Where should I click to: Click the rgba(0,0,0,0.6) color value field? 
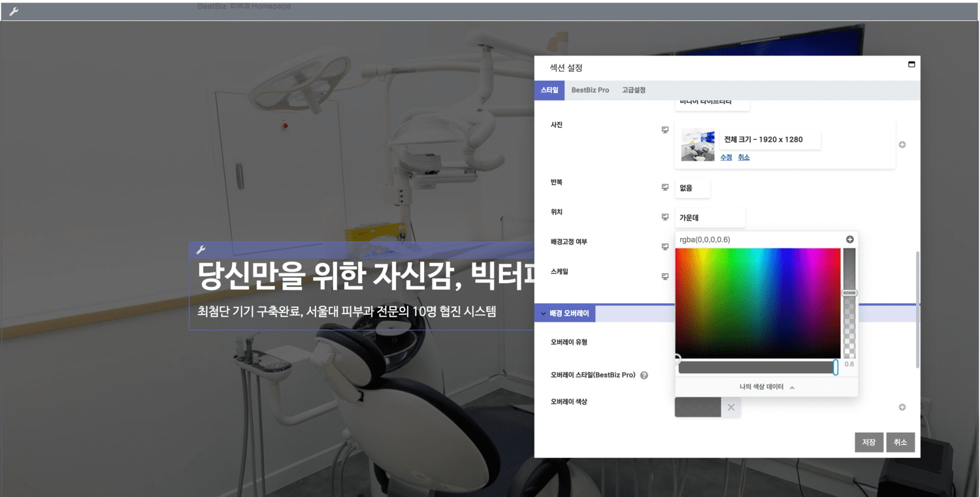coord(759,239)
